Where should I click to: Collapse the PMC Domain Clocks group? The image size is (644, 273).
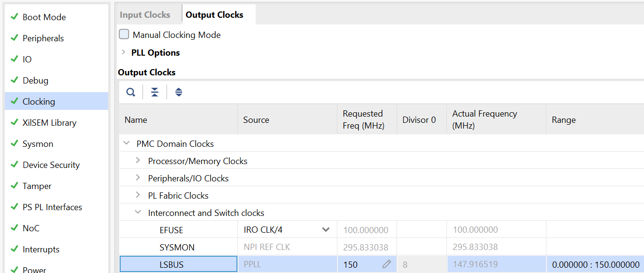(x=127, y=143)
